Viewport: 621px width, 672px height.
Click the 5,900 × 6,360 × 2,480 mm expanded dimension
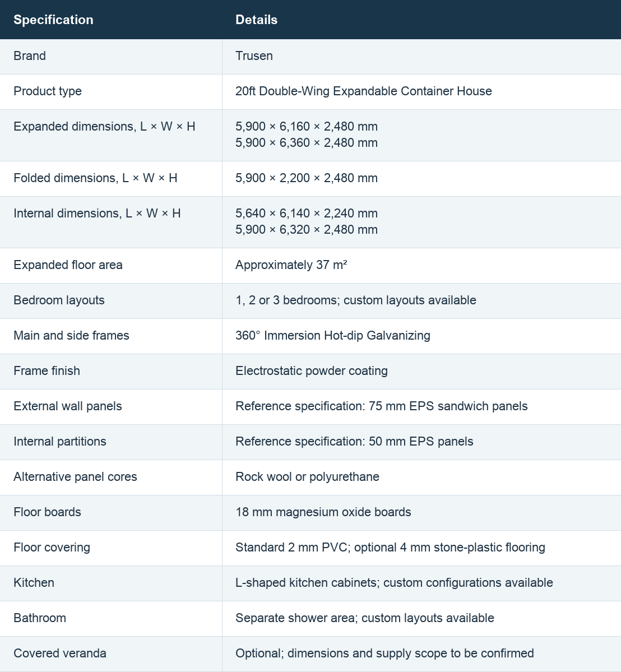(307, 143)
